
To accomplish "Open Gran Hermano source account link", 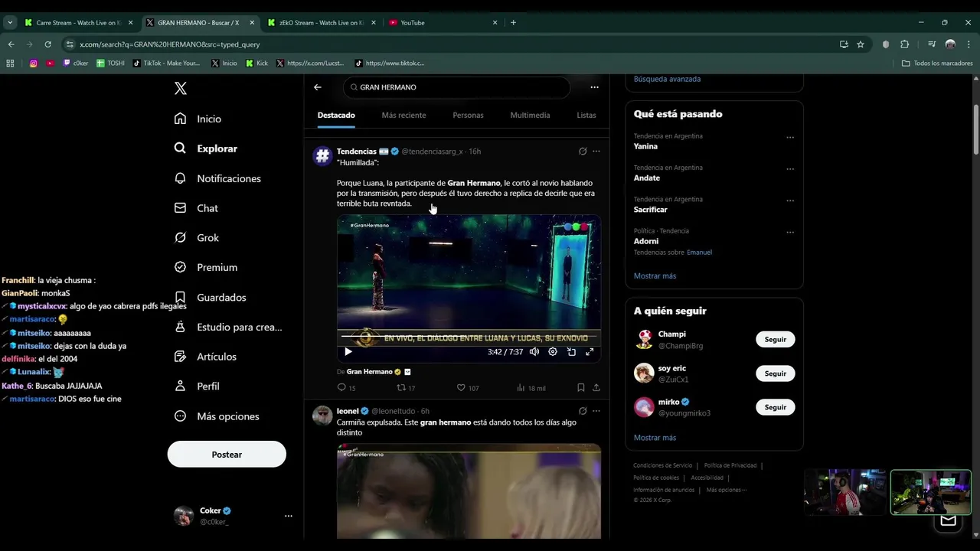I will 370,372.
